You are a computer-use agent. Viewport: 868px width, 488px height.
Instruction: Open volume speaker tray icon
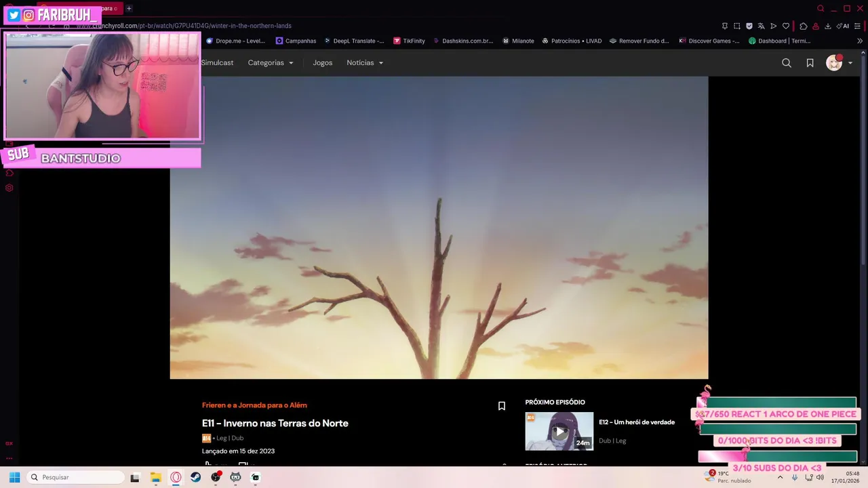[821, 477]
